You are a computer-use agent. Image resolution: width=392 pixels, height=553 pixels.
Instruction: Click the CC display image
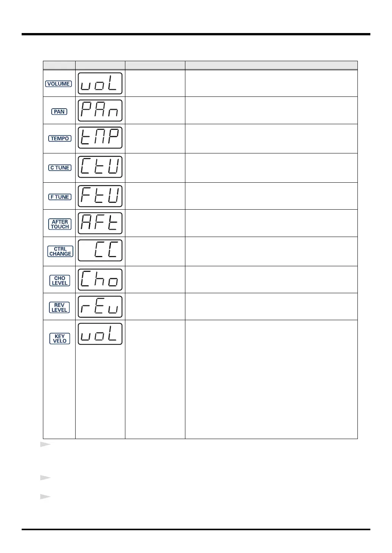pos(100,250)
